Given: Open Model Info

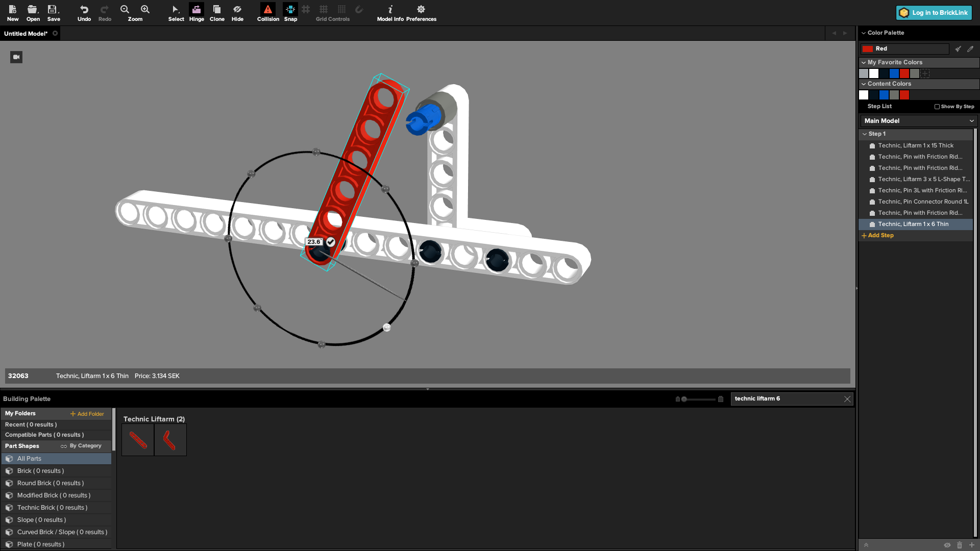Looking at the screenshot, I should (x=390, y=12).
